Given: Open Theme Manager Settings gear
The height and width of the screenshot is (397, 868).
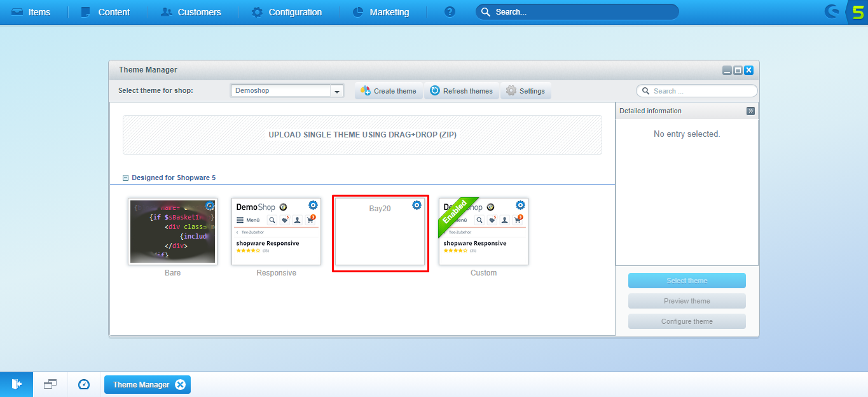Looking at the screenshot, I should click(525, 90).
